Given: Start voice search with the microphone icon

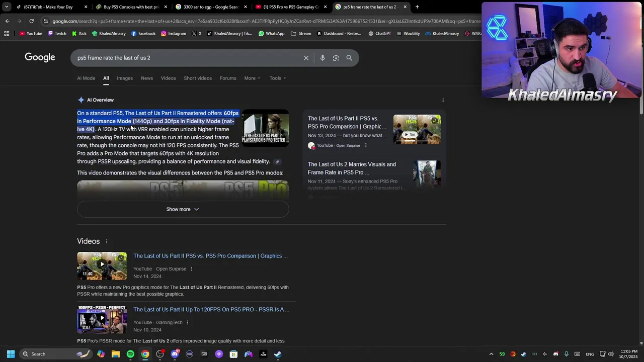Looking at the screenshot, I should pyautogui.click(x=323, y=58).
